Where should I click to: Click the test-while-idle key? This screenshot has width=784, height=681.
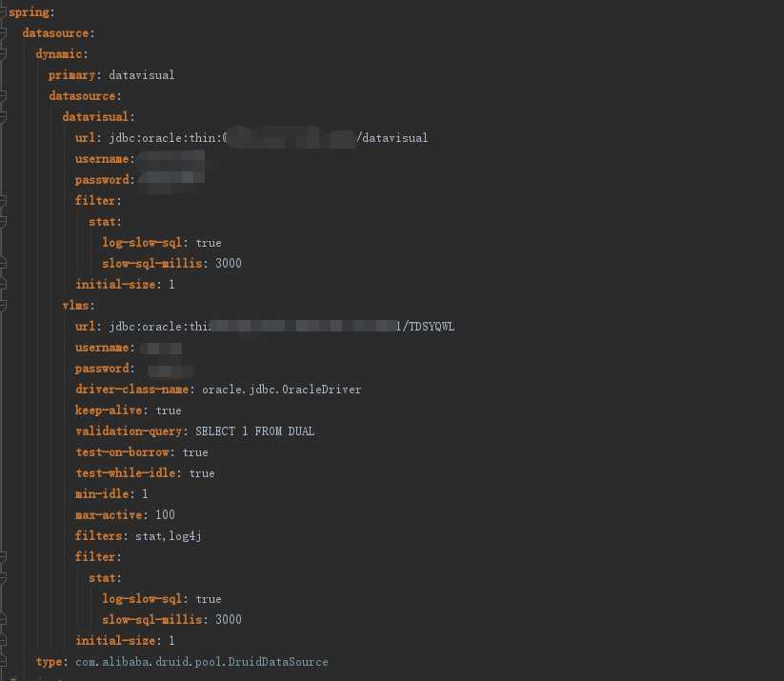tap(129, 473)
